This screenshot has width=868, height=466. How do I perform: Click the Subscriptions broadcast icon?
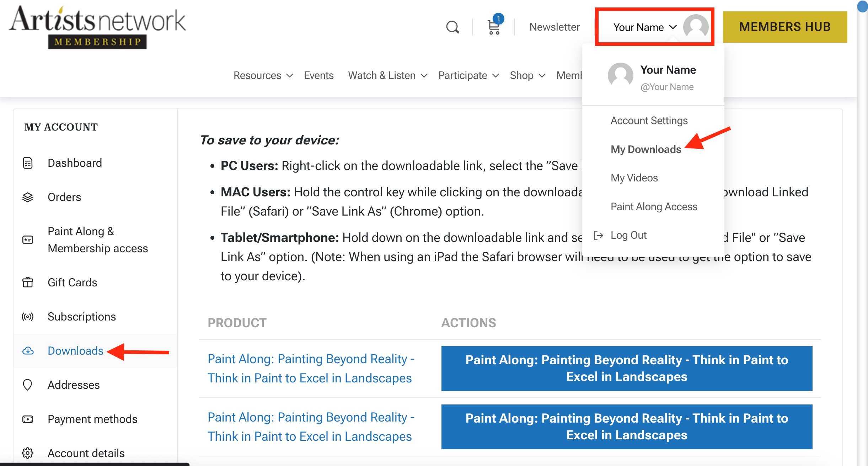click(27, 316)
